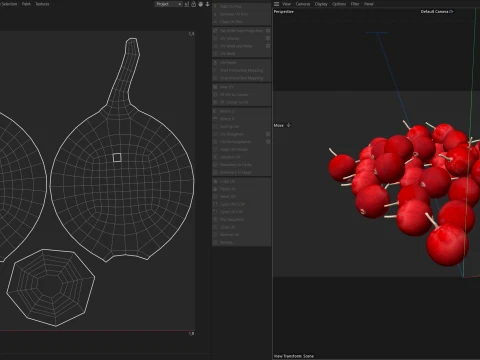The image size is (480, 360).
Task: Click the Mirror V icon
Action: [x=215, y=119]
